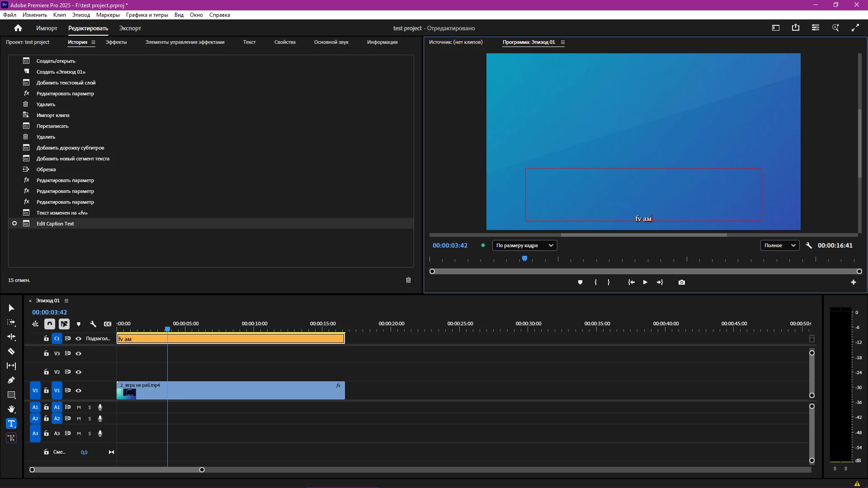Mute audio track A1
The image size is (868, 488).
(x=79, y=407)
